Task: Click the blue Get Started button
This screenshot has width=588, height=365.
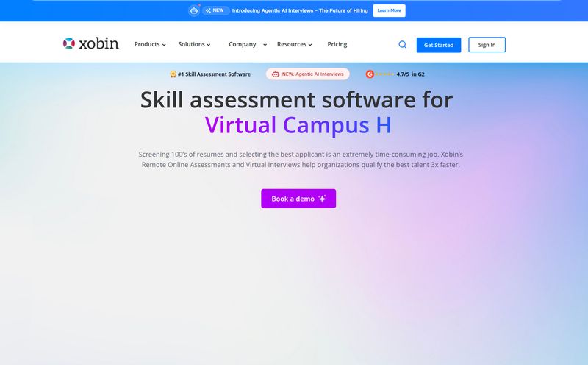Action: click(x=439, y=45)
